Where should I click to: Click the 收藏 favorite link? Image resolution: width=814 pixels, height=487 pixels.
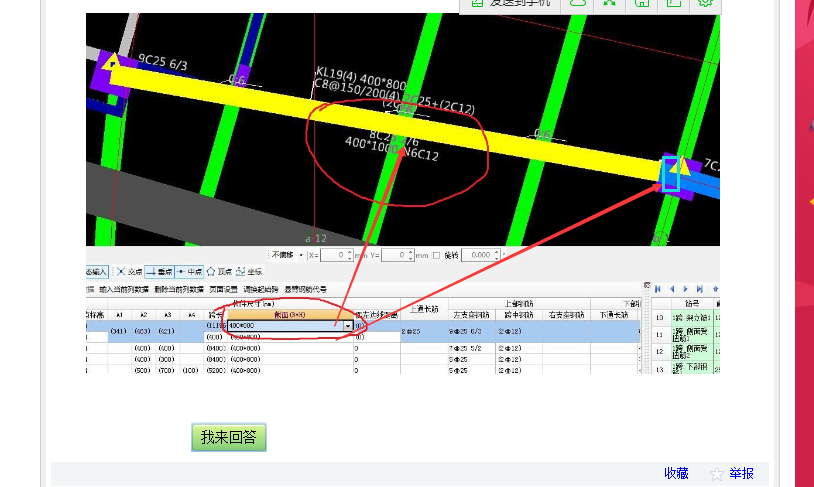point(676,474)
